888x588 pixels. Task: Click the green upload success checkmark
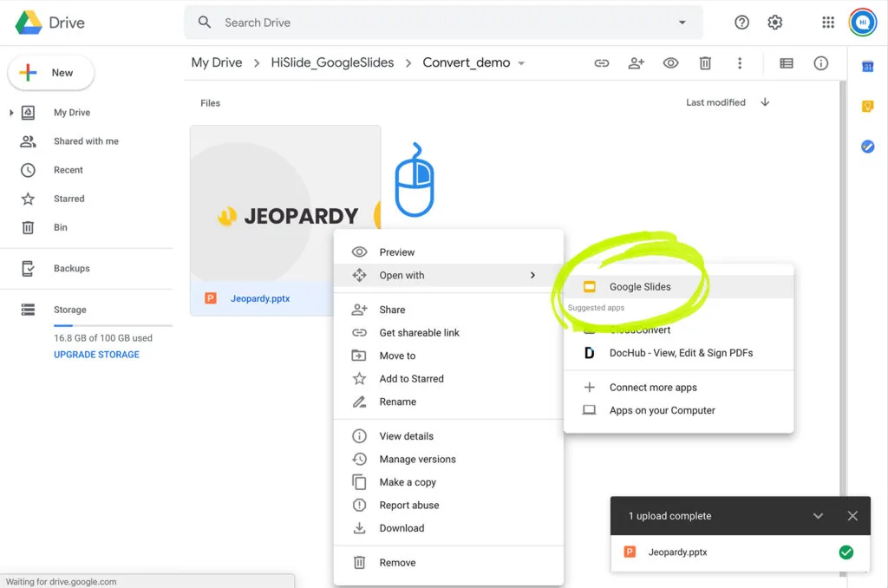[x=846, y=552]
